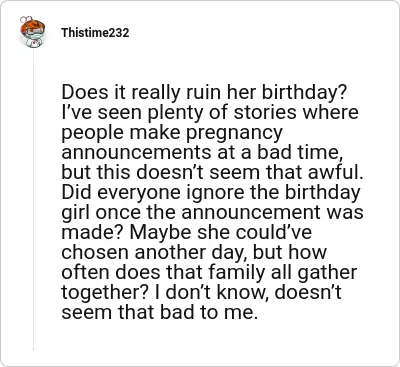The height and width of the screenshot is (367, 400).
Task: Collapse the comment thread via vertical line
Action: (x=33, y=200)
